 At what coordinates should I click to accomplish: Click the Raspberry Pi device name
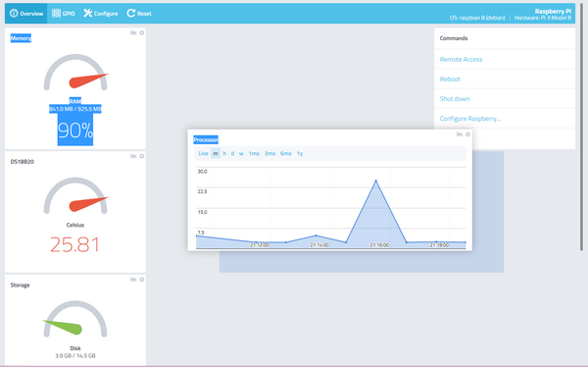coord(553,11)
